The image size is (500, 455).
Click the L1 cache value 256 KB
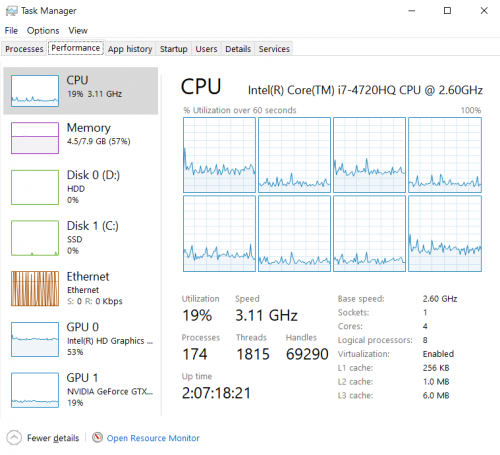point(436,368)
